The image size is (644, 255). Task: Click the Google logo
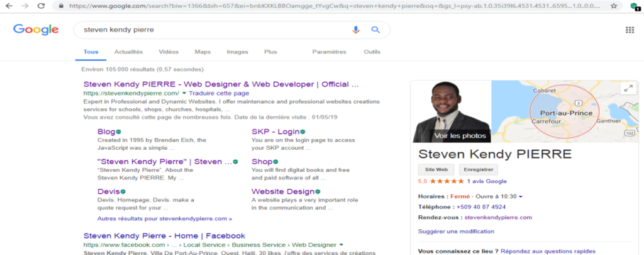click(x=36, y=30)
